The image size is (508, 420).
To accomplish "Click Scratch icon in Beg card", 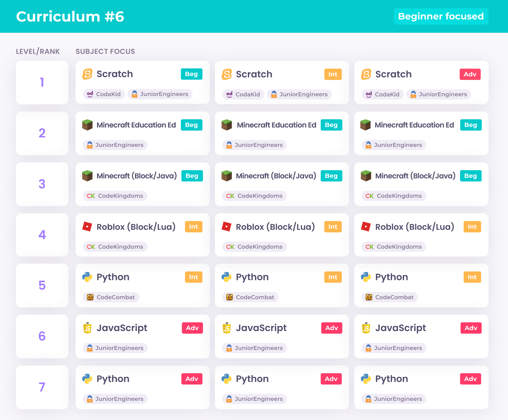I will pos(87,74).
